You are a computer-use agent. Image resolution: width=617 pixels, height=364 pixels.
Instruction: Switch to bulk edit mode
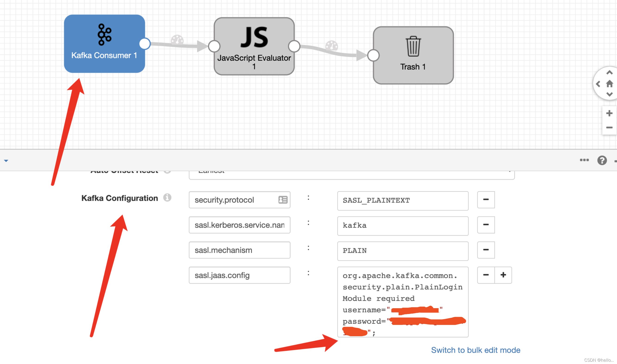475,350
